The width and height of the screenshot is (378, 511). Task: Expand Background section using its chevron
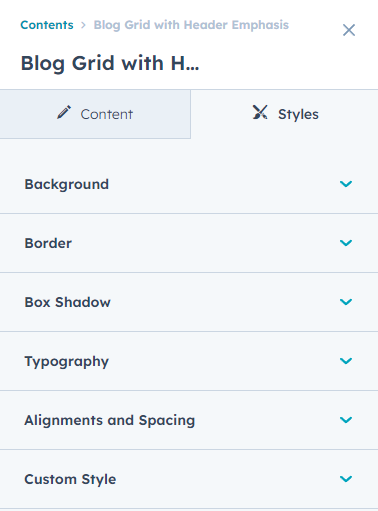pyautogui.click(x=346, y=184)
